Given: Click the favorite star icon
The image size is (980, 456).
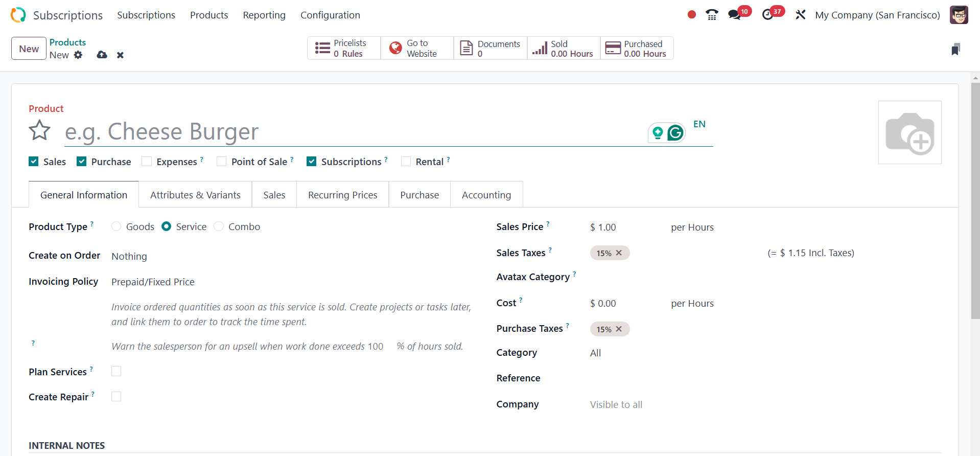Looking at the screenshot, I should [x=39, y=130].
